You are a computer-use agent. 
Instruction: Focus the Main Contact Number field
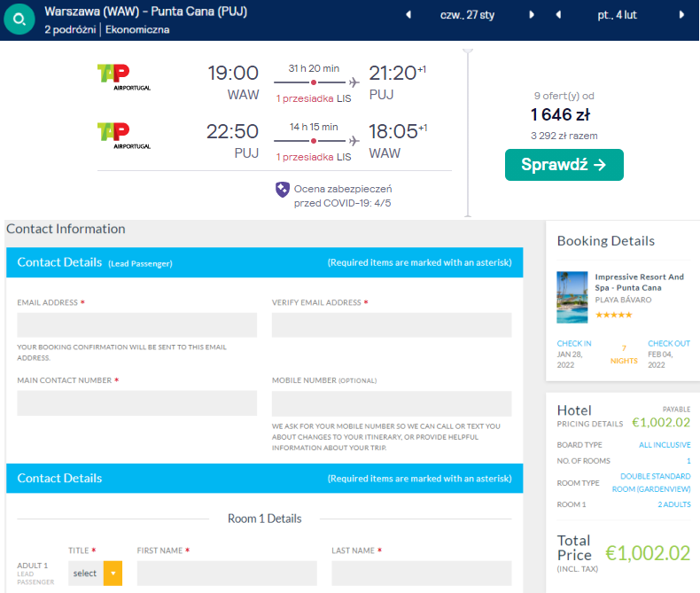(x=136, y=403)
